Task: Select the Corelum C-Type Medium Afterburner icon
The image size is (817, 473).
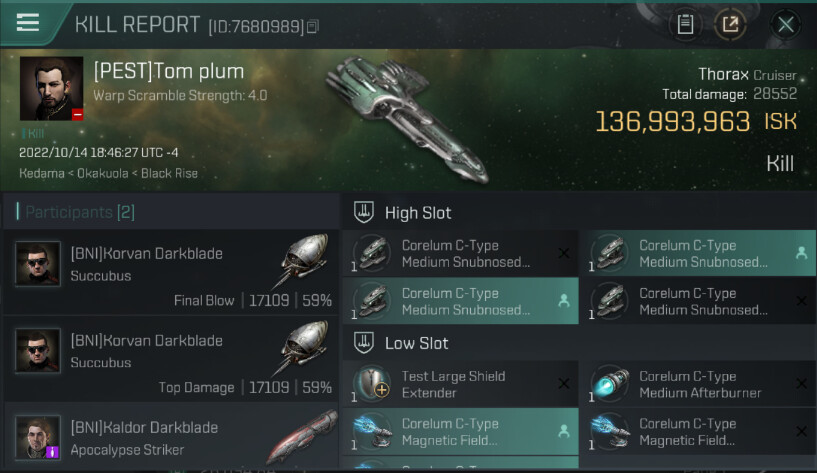Action: point(610,383)
